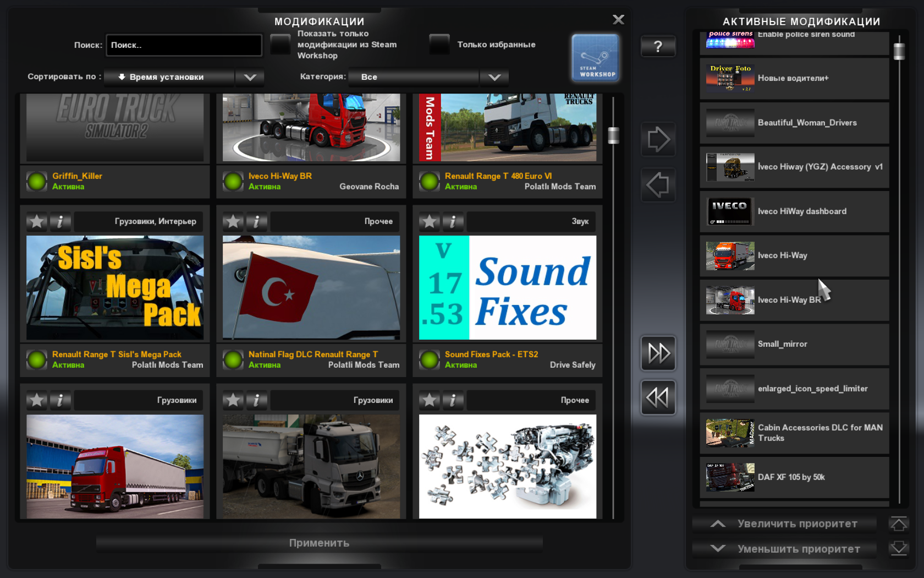Favorite Sisl's Mega Pack with star icon
Screen dimensions: 924x578
coord(37,222)
